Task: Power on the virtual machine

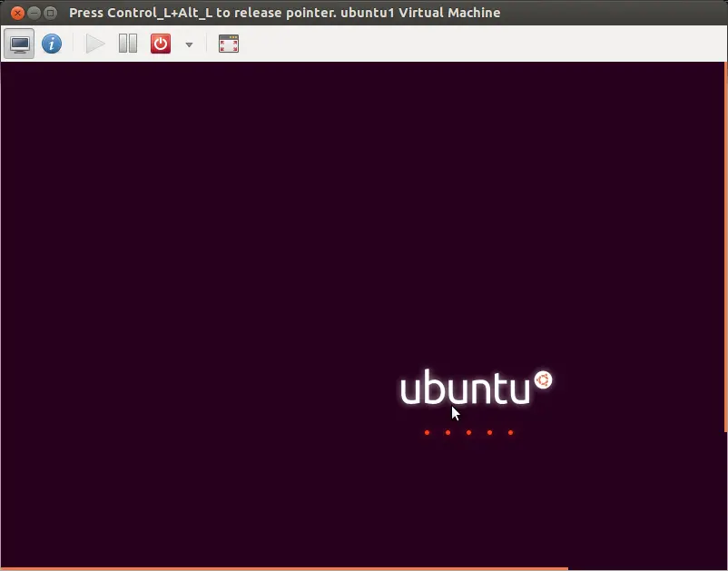Action: coord(95,44)
